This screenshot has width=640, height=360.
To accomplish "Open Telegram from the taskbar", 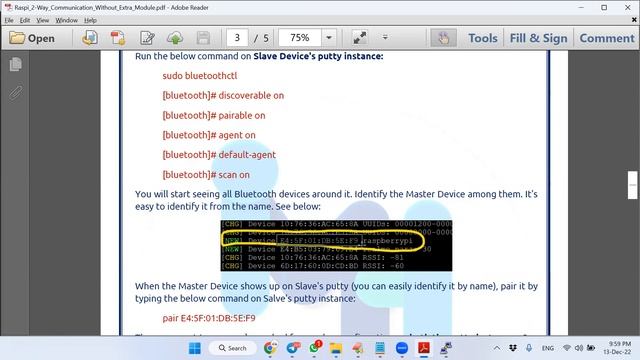I will 293,348.
